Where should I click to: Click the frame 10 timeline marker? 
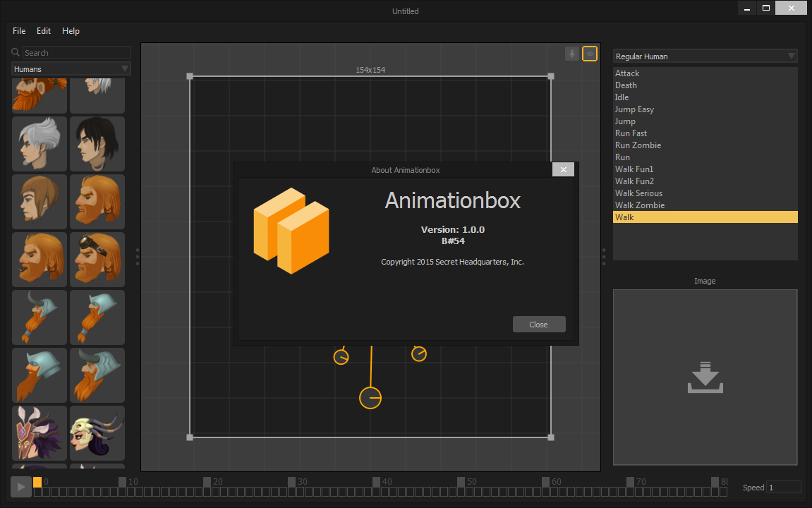coord(122,482)
